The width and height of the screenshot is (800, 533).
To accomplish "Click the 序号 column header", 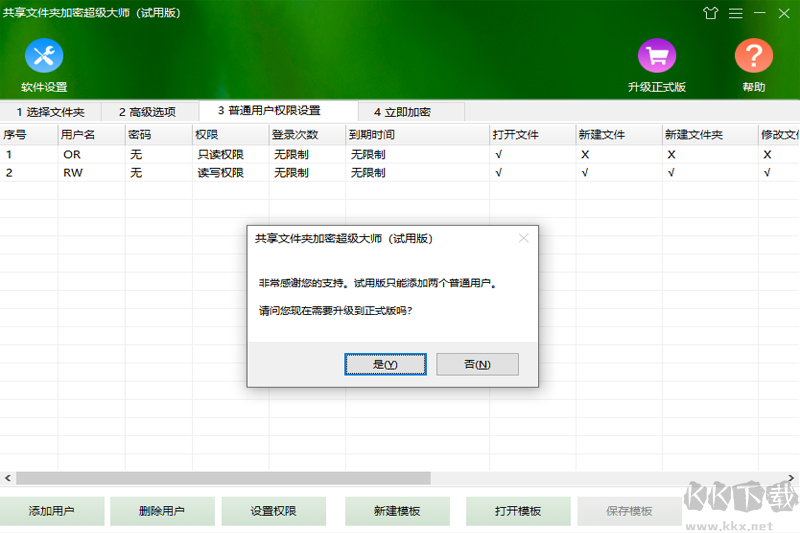I will [x=29, y=135].
